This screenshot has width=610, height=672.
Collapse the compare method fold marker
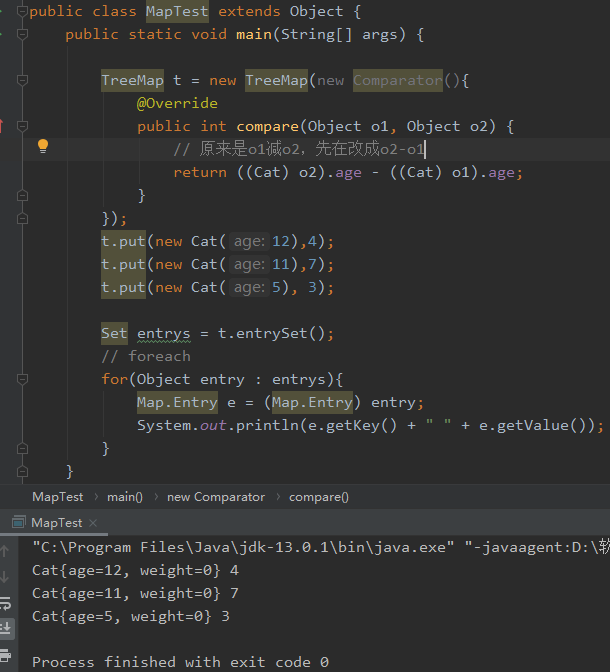pos(22,126)
